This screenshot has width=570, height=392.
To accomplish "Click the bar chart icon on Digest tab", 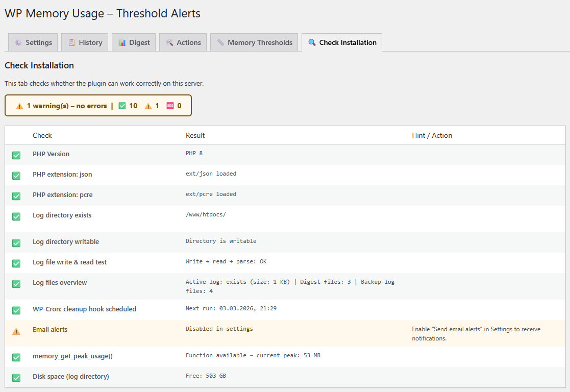I will [122, 42].
